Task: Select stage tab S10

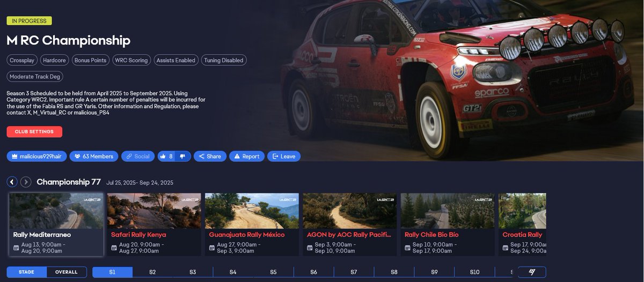Action: 474,272
